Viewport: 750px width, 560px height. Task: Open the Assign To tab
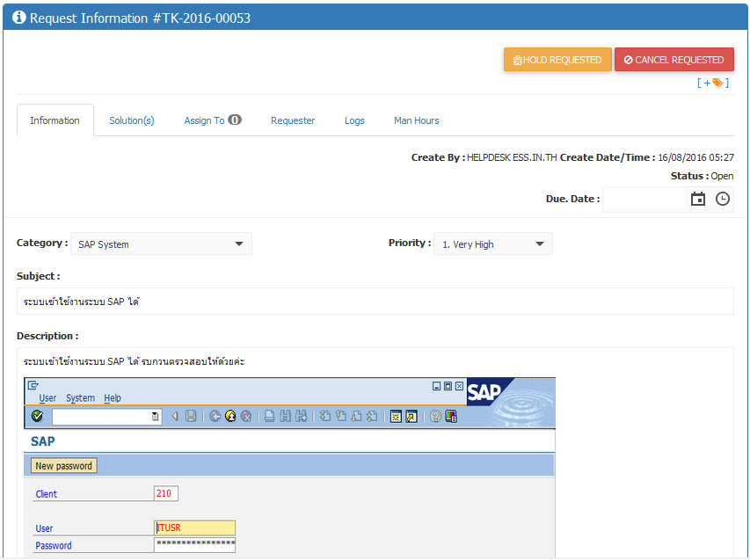(x=213, y=120)
